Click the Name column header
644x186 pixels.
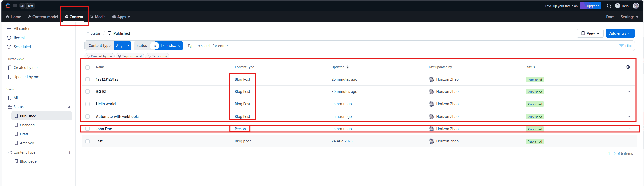[x=100, y=67]
